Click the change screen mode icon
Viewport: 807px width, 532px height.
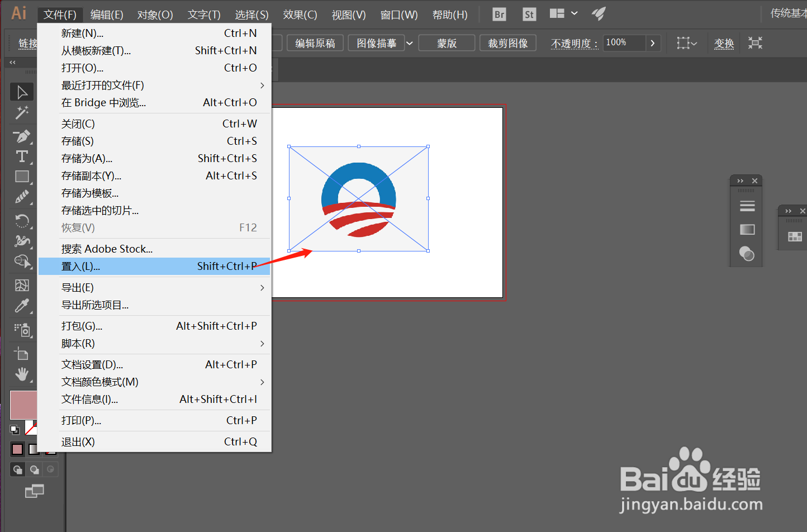coord(34,491)
